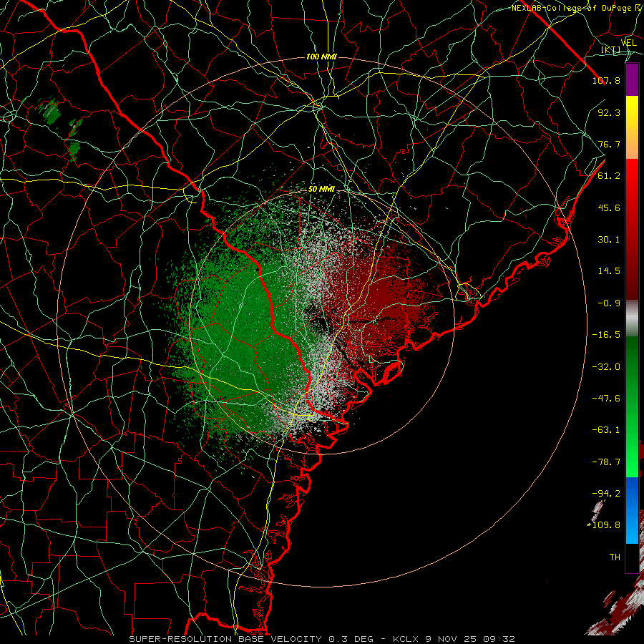
Task: Click the -32.0 legend value
Action: 606,367
